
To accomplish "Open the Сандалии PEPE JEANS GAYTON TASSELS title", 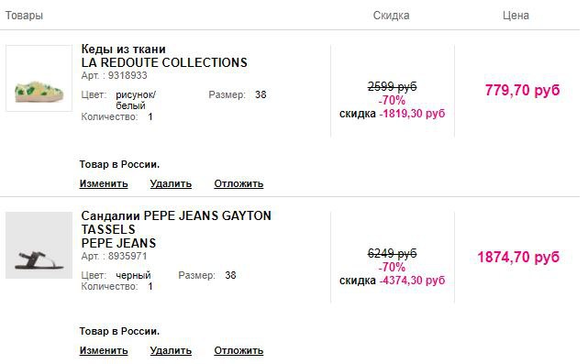I will pos(176,222).
